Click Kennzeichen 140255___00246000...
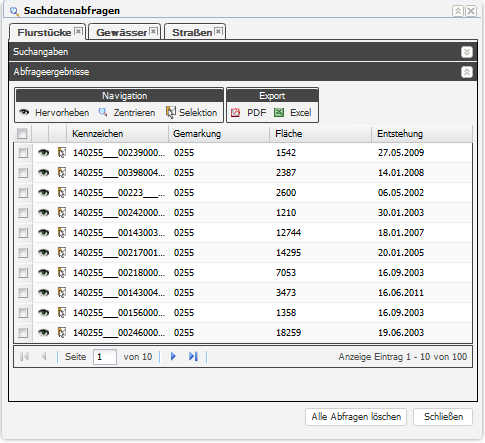Image resolution: width=485 pixels, height=443 pixels. pos(119,333)
